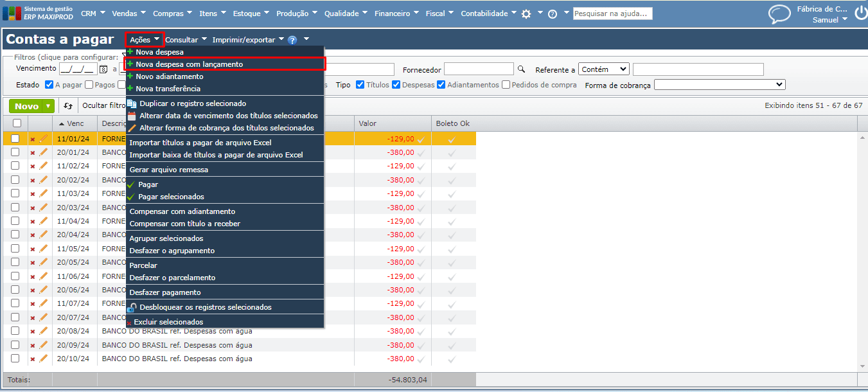Delete row 20/10/24 using red X icon
Viewport: 868px width, 392px height.
click(x=33, y=359)
